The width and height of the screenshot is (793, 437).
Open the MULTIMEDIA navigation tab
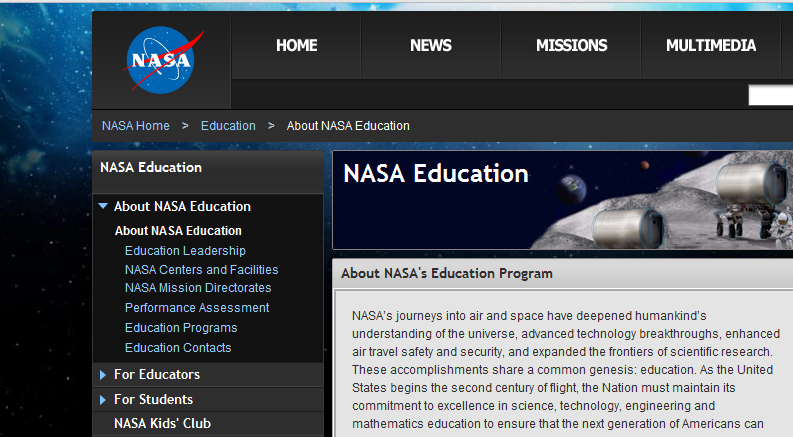click(x=711, y=46)
